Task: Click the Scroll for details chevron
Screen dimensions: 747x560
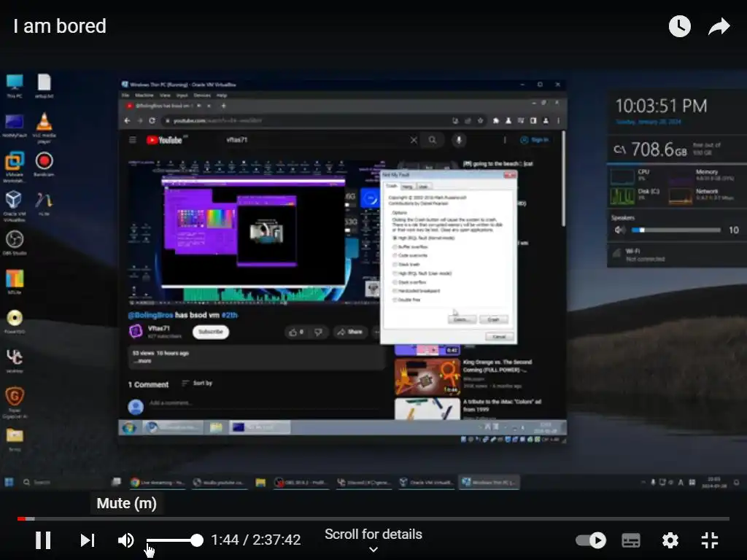Action: click(x=373, y=550)
